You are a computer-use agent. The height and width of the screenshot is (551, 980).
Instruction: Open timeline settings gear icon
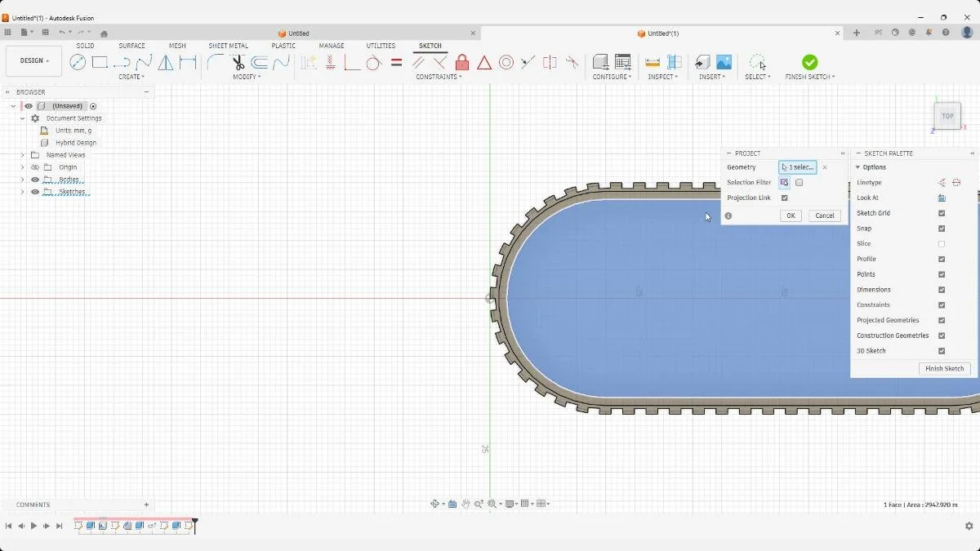[969, 527]
